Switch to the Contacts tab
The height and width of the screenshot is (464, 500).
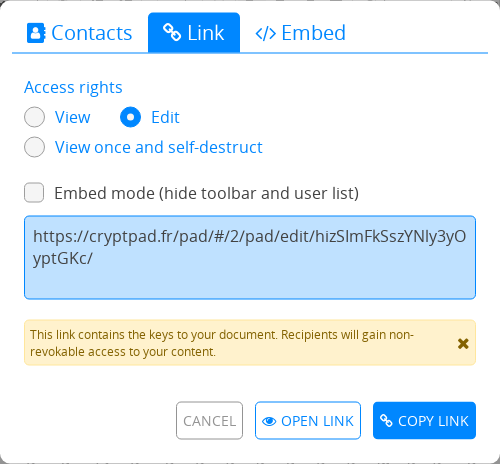pos(80,33)
